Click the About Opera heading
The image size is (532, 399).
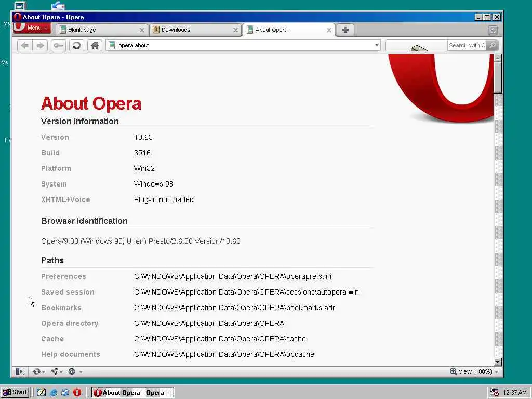click(x=91, y=103)
